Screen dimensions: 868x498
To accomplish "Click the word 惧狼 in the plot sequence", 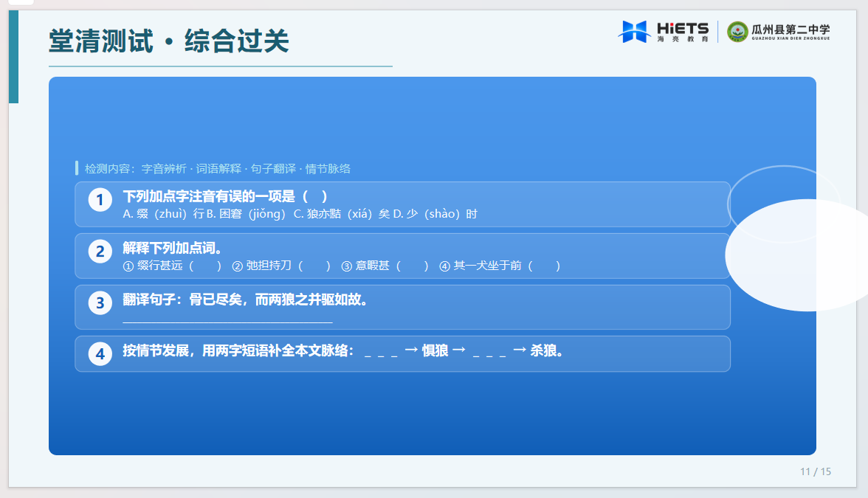I will (435, 351).
